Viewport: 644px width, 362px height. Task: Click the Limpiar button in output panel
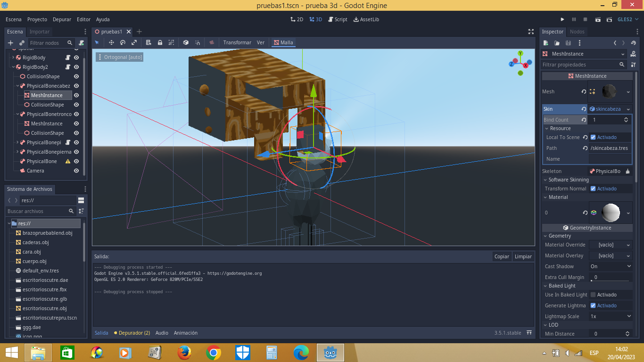(x=523, y=256)
